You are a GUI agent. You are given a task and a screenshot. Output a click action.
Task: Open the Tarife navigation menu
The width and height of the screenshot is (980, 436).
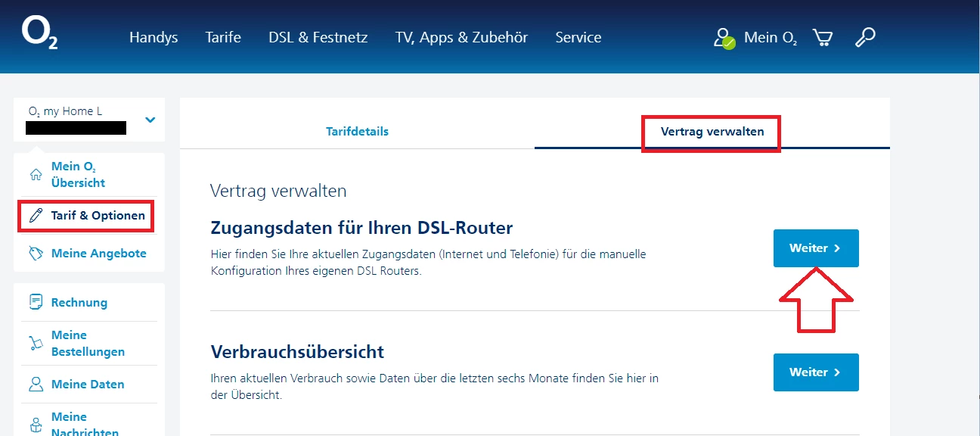click(223, 37)
